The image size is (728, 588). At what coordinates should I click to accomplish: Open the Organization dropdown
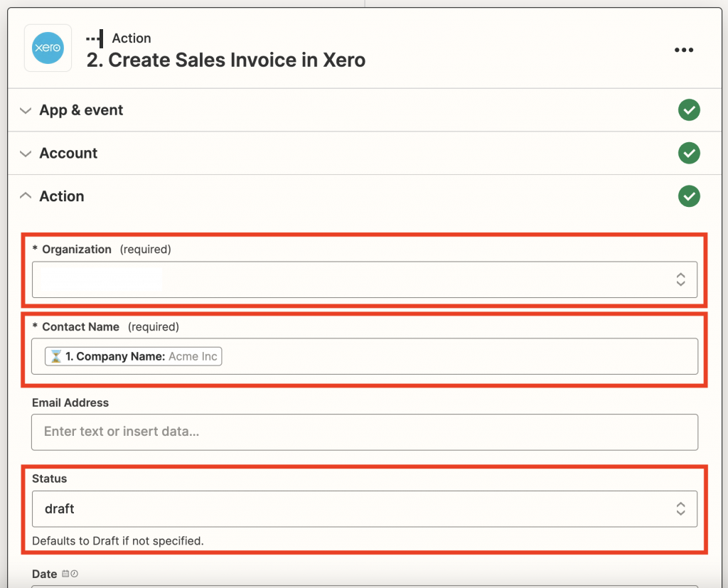tap(365, 279)
